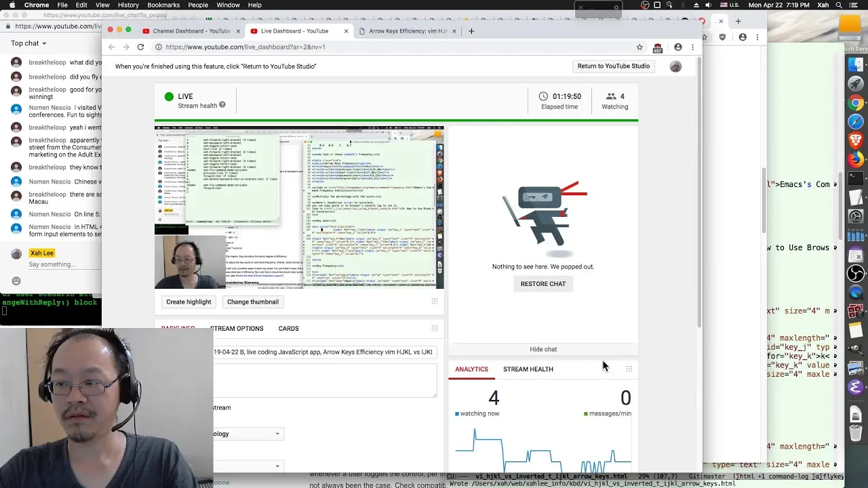Open the lower dropdown below the category field
Viewport: 868px width, 488px height.
point(248,466)
